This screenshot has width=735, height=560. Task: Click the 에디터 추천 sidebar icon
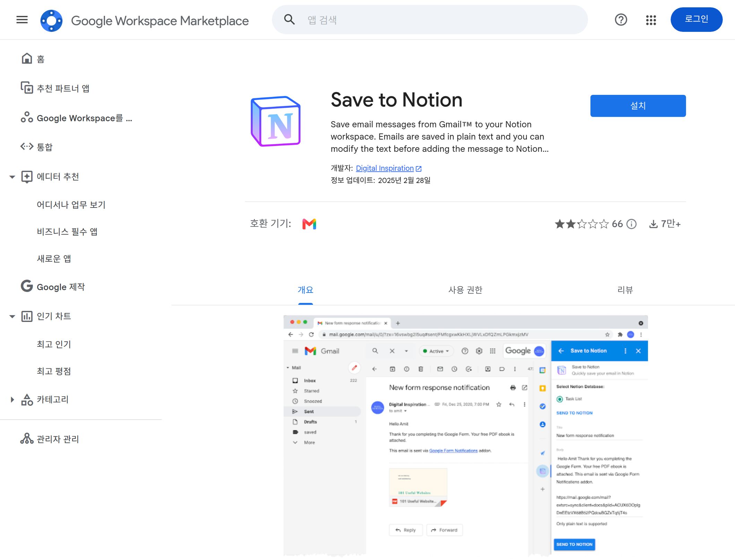27,177
